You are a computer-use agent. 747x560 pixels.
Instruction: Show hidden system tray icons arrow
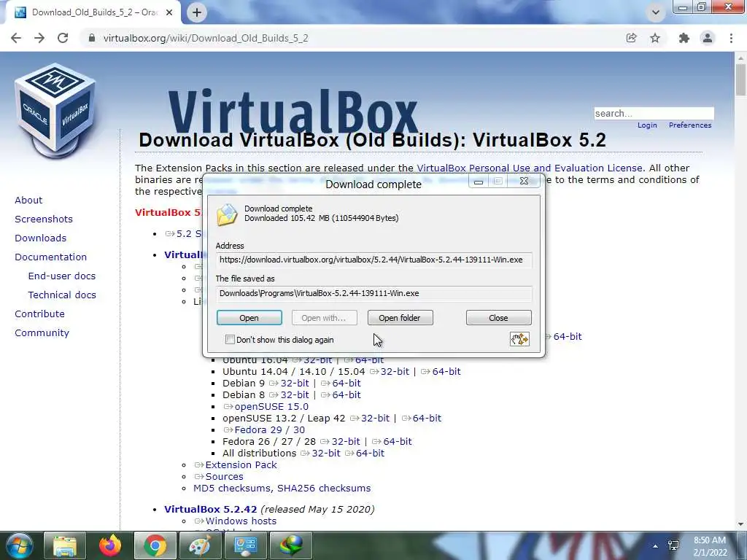point(656,546)
